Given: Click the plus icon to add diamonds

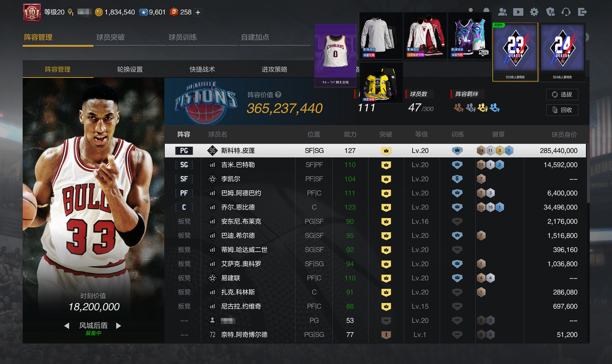Looking at the screenshot, I should (x=198, y=12).
